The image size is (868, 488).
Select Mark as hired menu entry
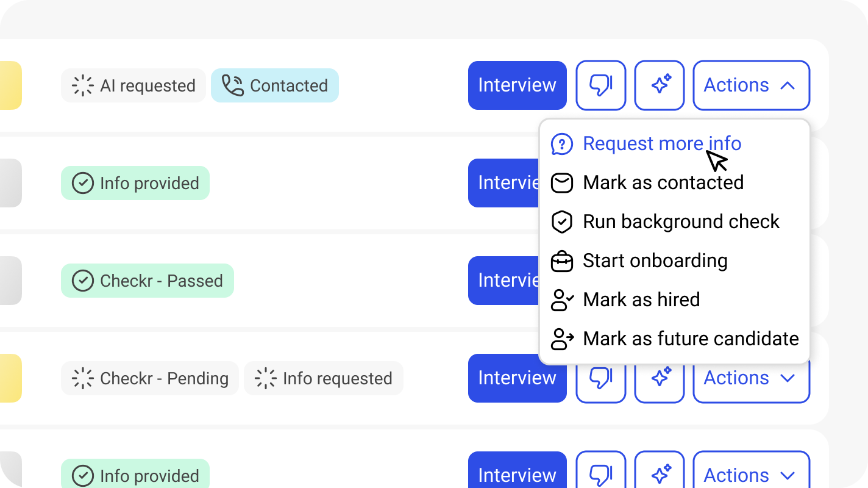641,300
